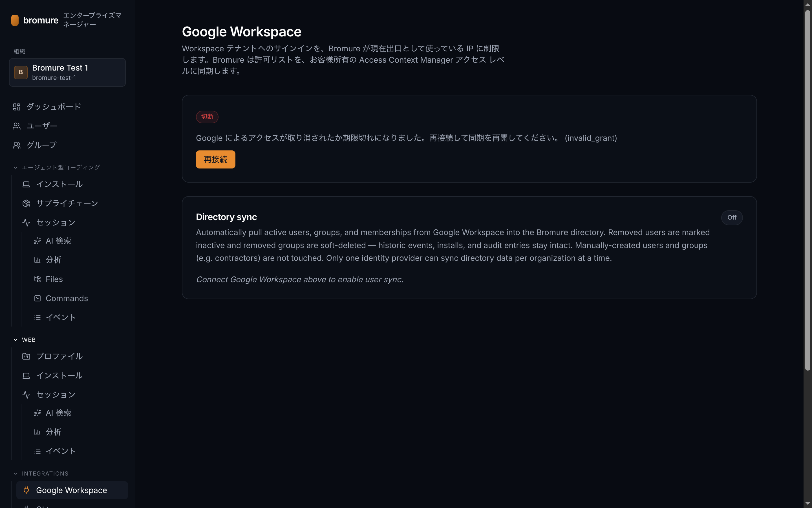Click the エンタープライズマネージャー label
The image size is (812, 508).
click(x=92, y=20)
